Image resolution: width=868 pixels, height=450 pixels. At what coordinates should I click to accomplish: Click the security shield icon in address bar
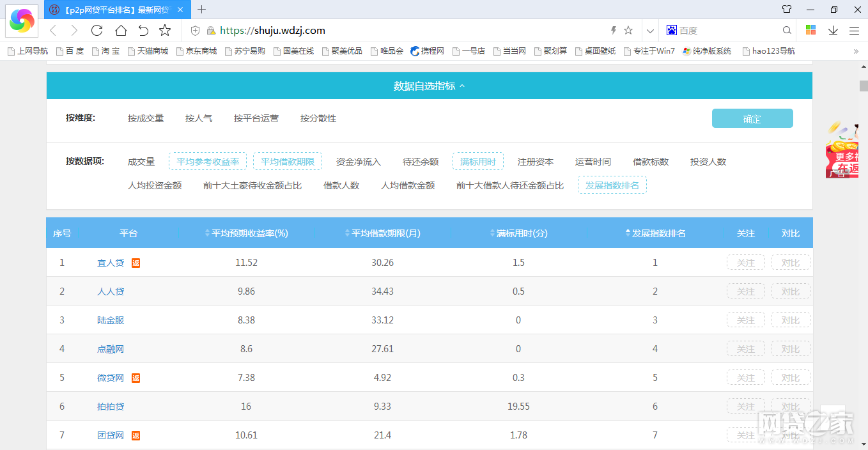coord(196,31)
